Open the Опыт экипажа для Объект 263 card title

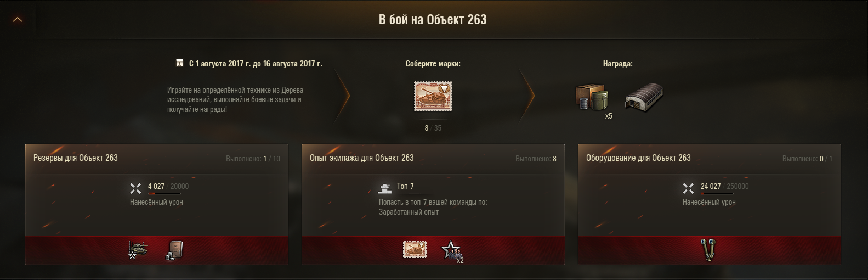[x=362, y=158]
